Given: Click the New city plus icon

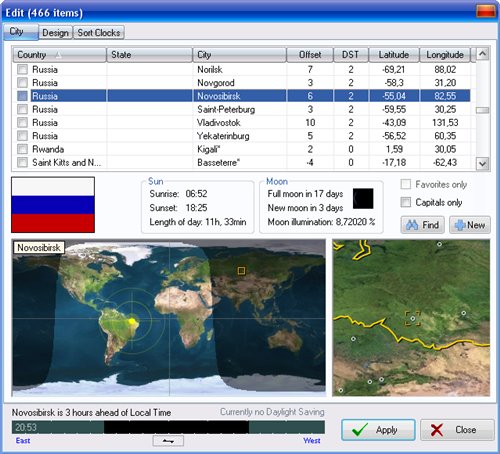Looking at the screenshot, I should click(x=460, y=225).
